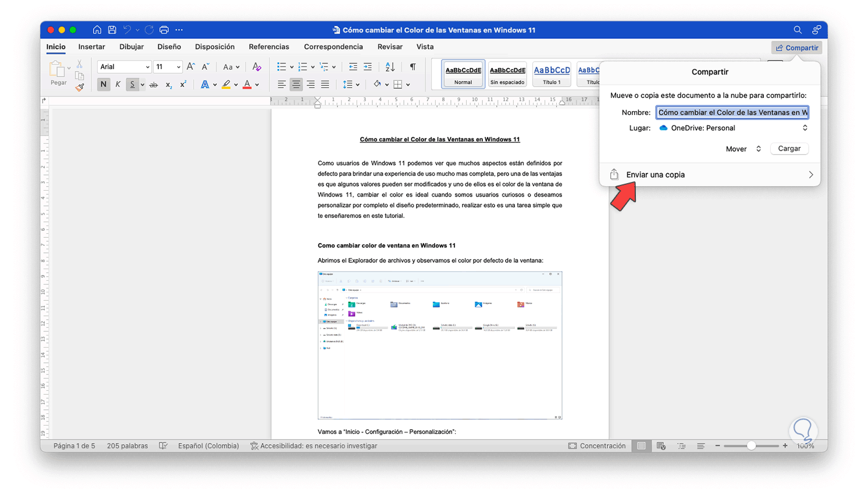Select Enviar una copia option

710,174
